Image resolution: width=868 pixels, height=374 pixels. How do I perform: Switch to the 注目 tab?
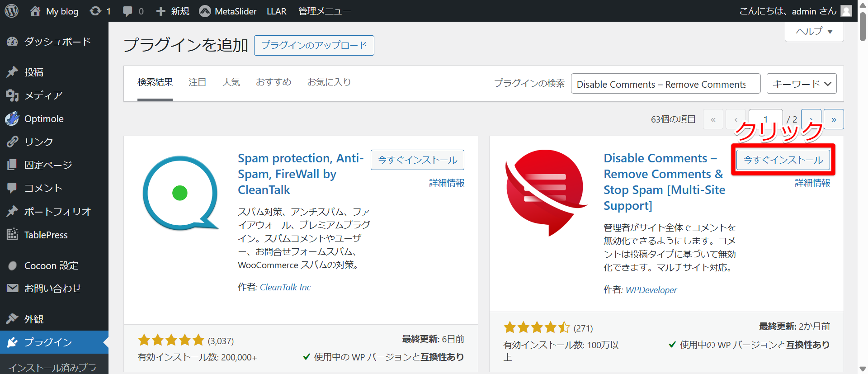click(198, 82)
